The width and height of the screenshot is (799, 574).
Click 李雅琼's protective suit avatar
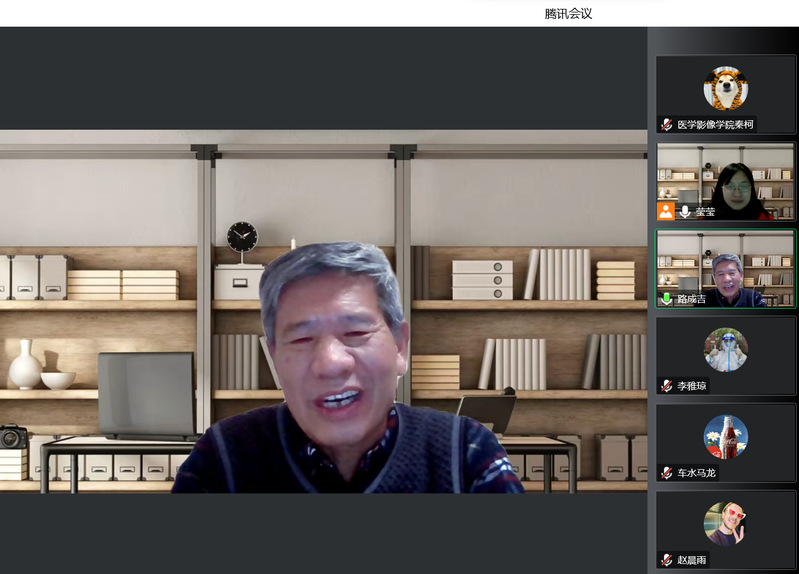[725, 350]
